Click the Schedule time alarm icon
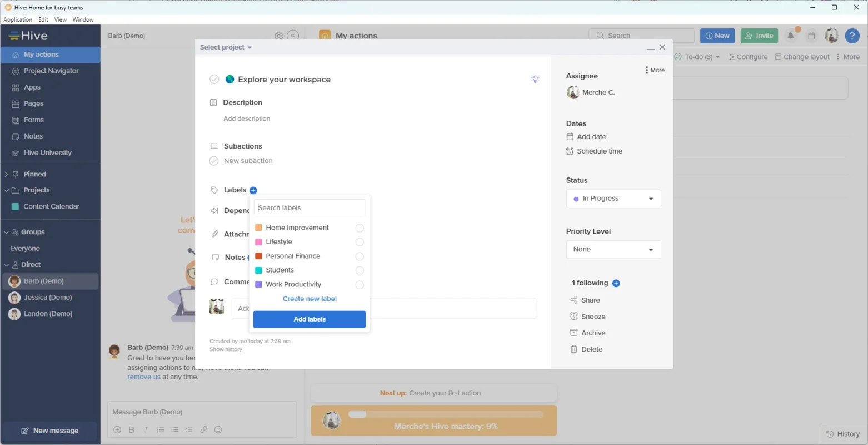The height and width of the screenshot is (445, 868). tap(570, 151)
